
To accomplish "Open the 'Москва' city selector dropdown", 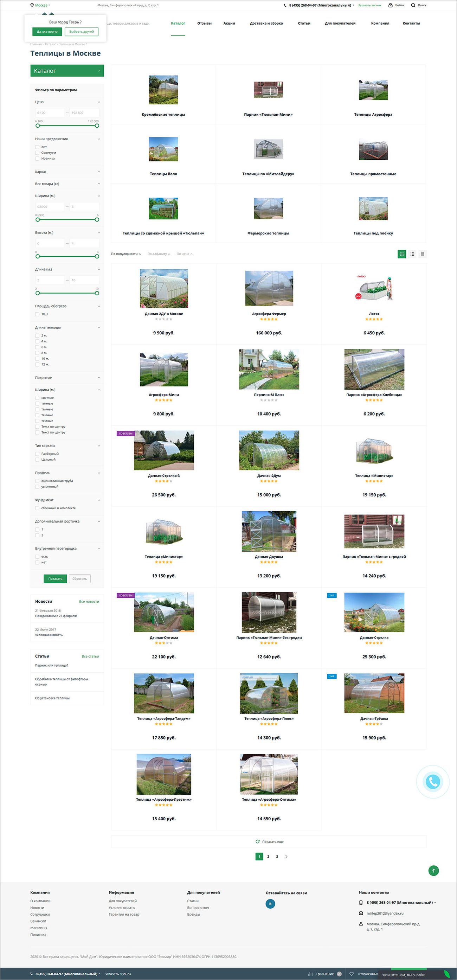I will [x=40, y=5].
